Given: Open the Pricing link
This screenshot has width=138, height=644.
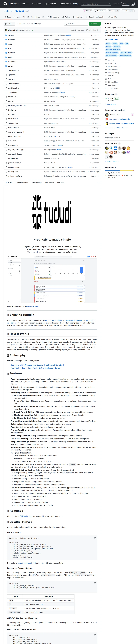Looking at the screenshot, I should click(x=75, y=4).
